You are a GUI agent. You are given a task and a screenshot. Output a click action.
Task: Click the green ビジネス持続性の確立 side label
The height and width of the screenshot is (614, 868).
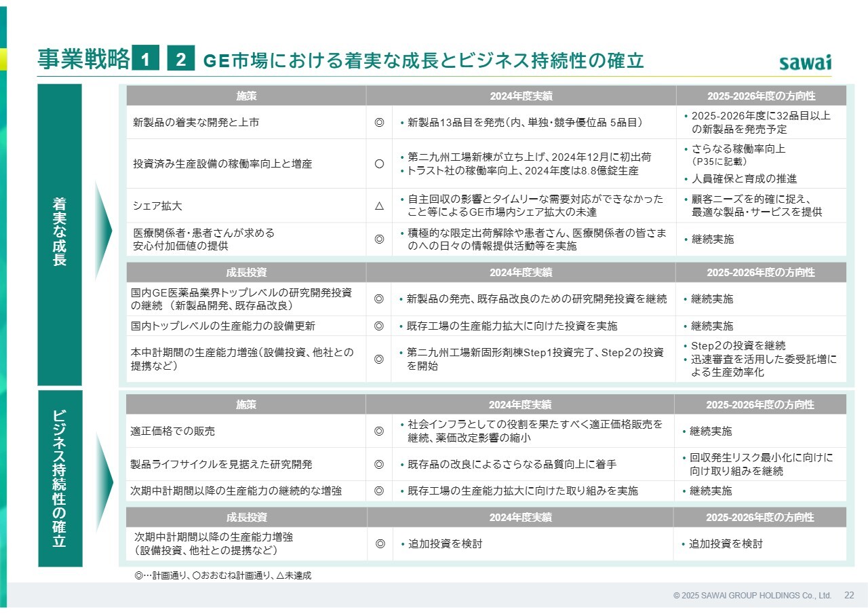[60, 478]
